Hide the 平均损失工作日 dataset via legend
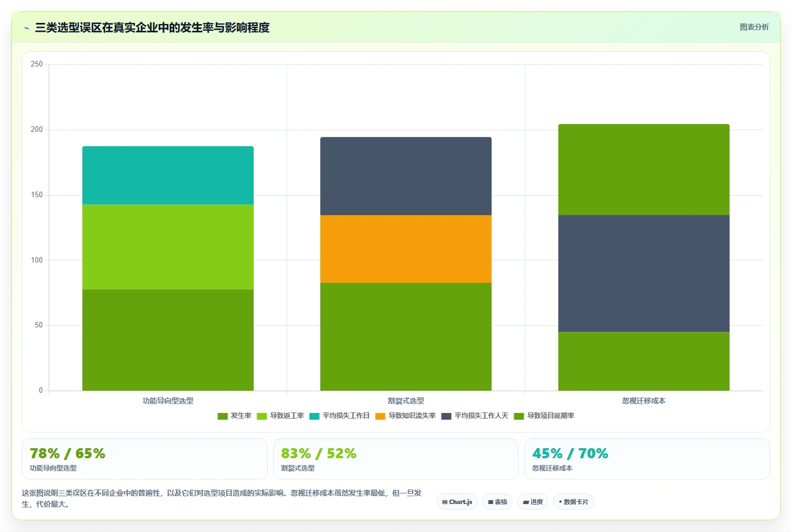This screenshot has height=532, width=792. (x=340, y=416)
